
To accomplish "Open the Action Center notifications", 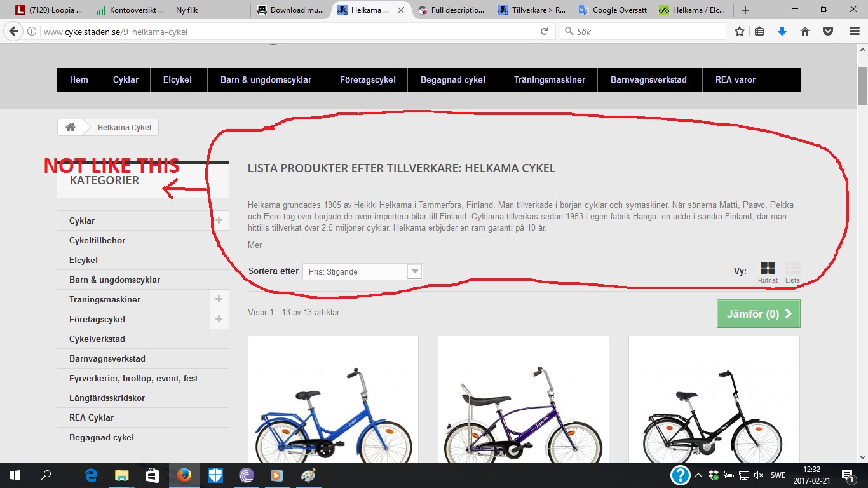I will point(847,475).
